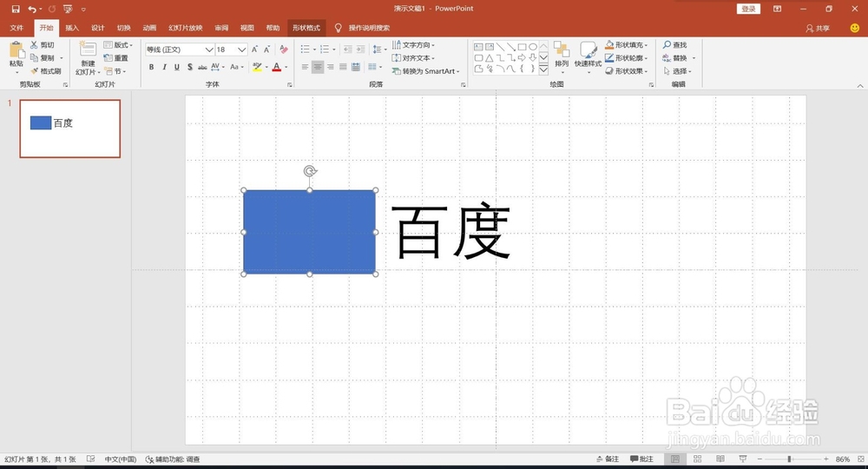Open the 动画 animations tab
This screenshot has width=868, height=469.
tap(149, 28)
